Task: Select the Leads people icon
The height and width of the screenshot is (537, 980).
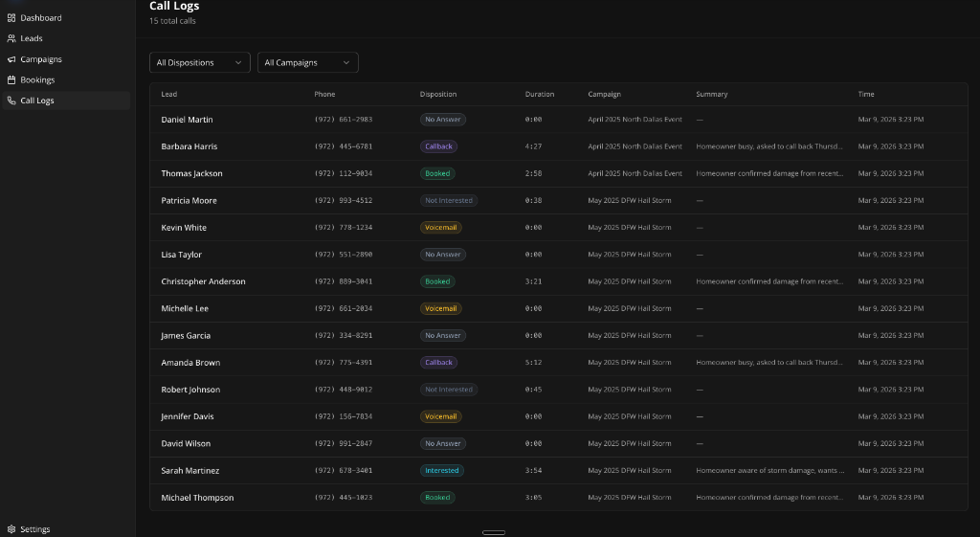Action: tap(11, 38)
